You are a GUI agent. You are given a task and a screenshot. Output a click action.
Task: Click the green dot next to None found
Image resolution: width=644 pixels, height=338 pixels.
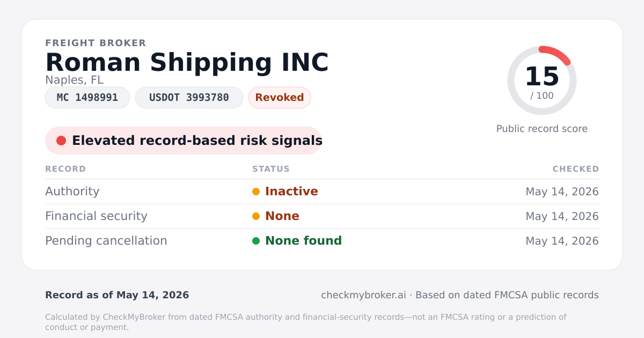[x=256, y=241]
